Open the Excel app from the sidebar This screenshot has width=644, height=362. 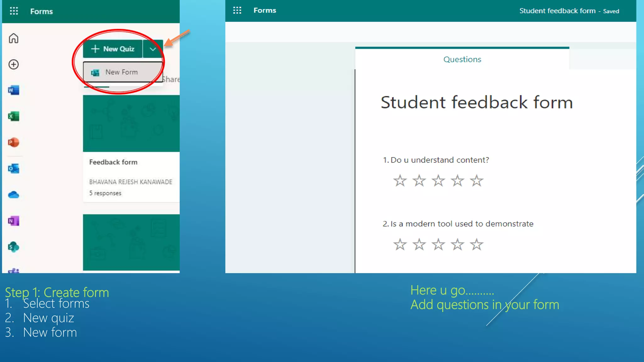tap(14, 116)
